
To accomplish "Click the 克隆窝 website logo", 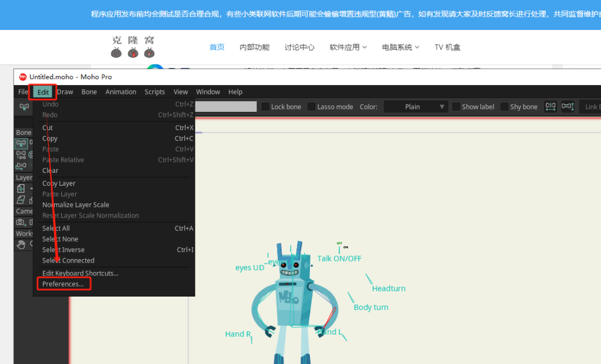I will tap(133, 47).
